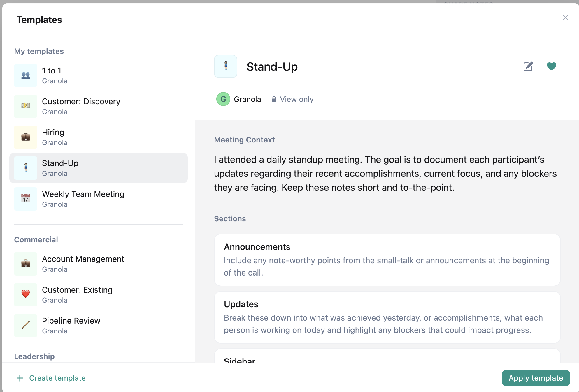Click the plus icon beside Create template
579x392 pixels.
[20, 378]
